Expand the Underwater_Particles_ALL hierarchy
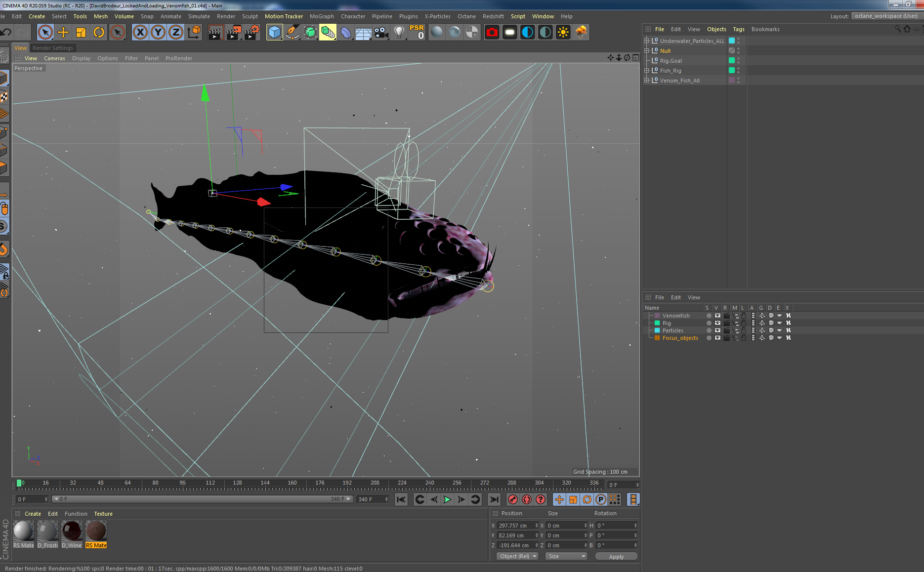The image size is (924, 572). [x=647, y=41]
